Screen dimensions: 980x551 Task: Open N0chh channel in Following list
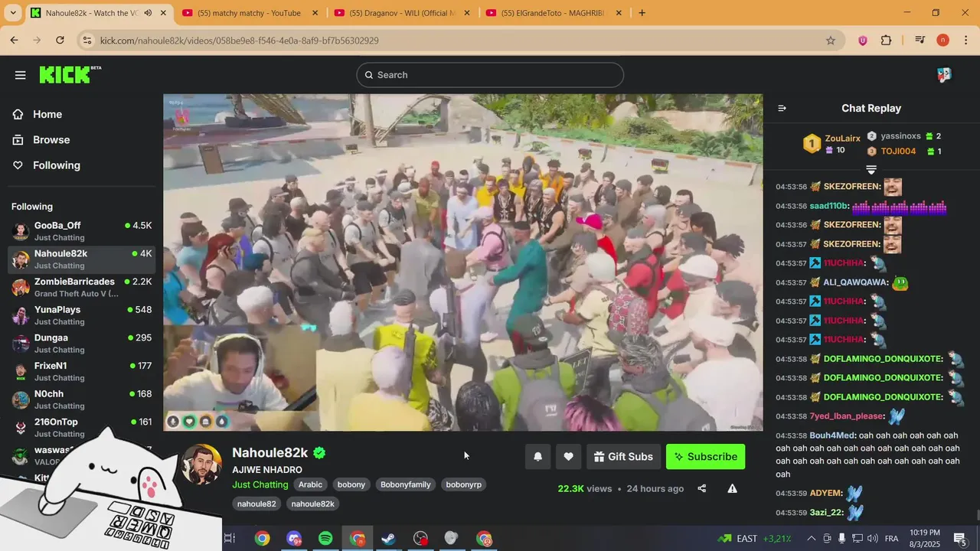coord(81,399)
